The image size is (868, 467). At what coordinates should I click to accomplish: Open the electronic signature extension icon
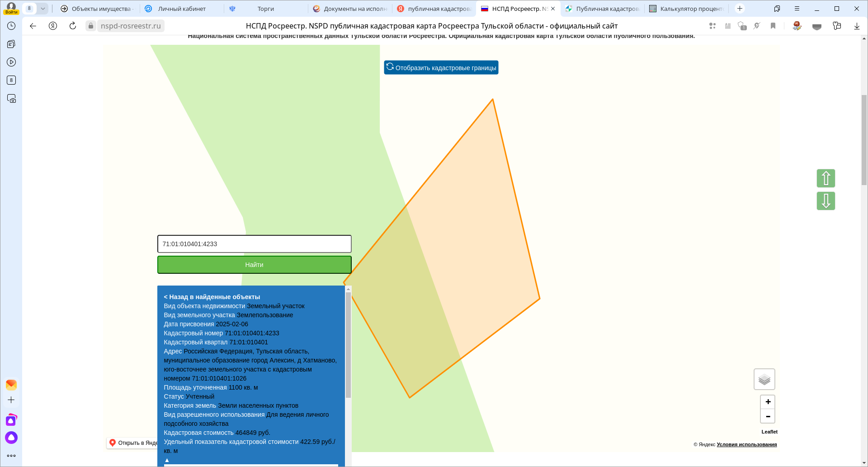point(797,26)
